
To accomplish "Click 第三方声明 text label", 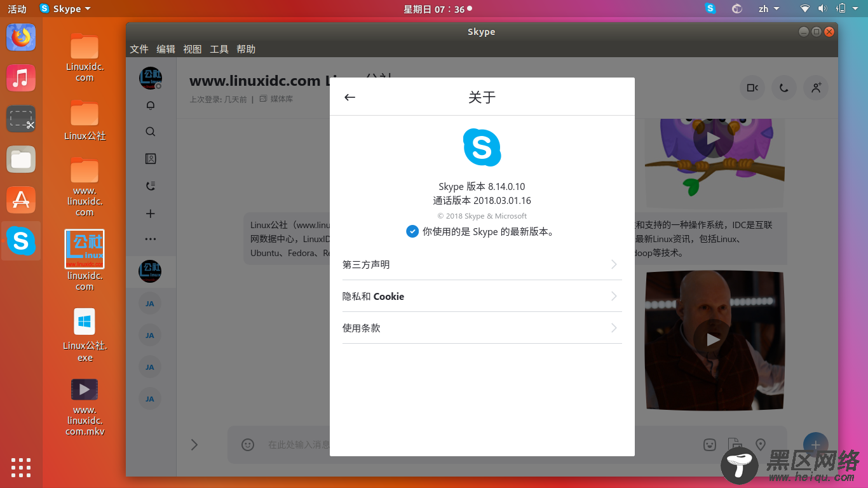I will coord(366,264).
